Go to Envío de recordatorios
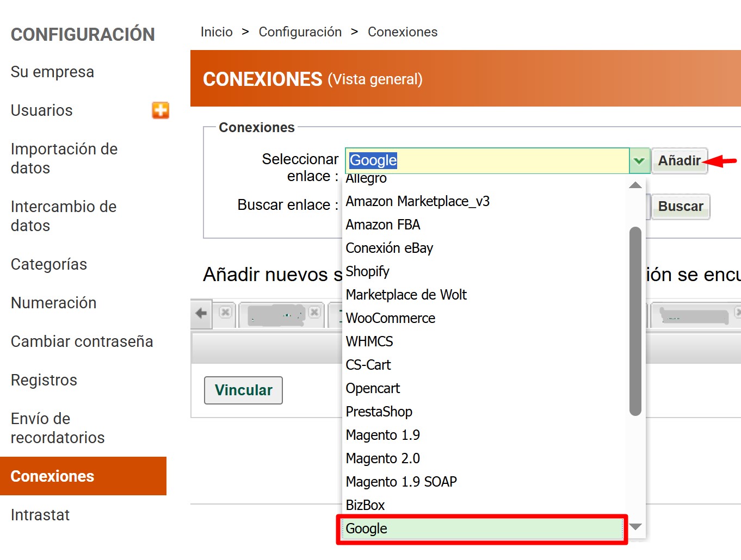 tap(58, 428)
